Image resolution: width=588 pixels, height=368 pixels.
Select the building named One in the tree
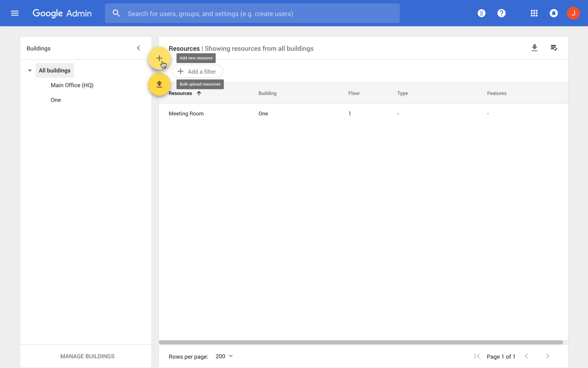pyautogui.click(x=56, y=100)
